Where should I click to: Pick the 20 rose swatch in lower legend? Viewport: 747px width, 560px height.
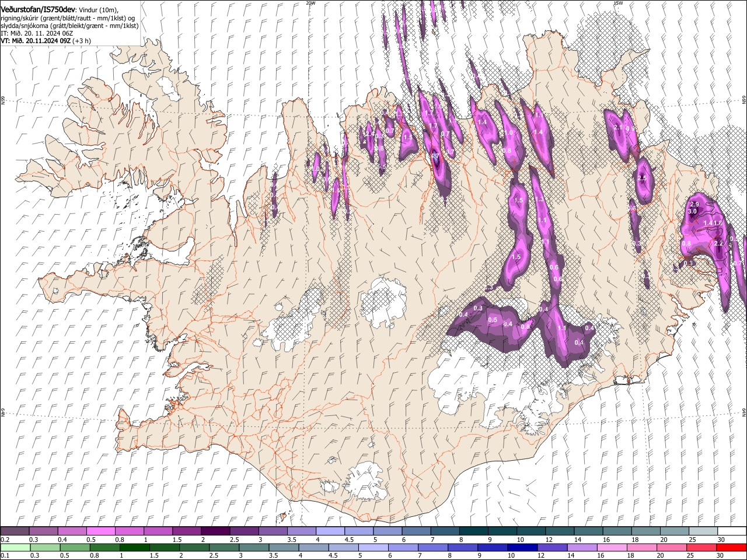tap(672, 547)
